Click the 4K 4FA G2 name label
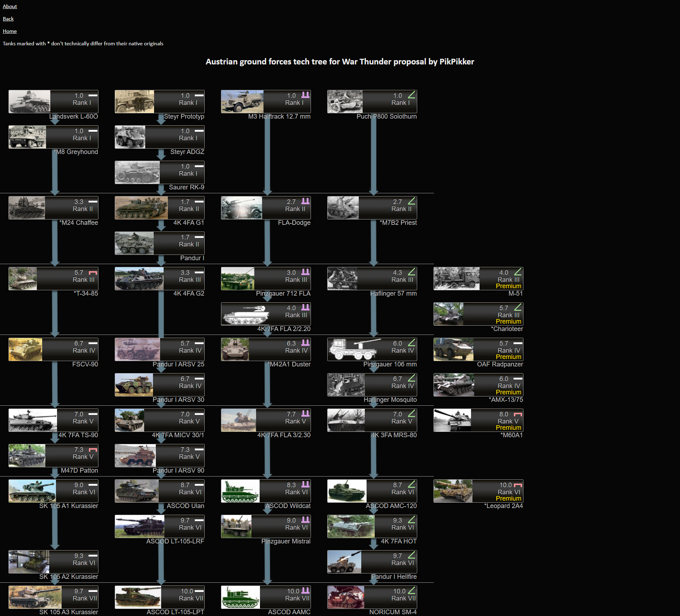 (189, 293)
